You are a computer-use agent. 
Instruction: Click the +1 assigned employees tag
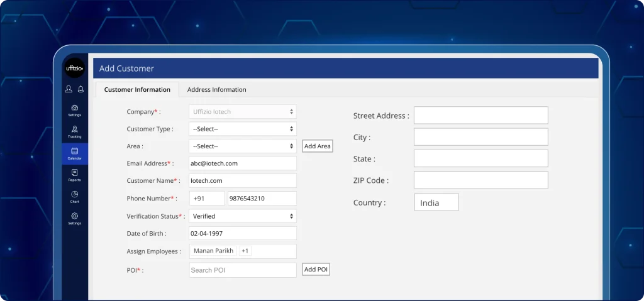(245, 251)
